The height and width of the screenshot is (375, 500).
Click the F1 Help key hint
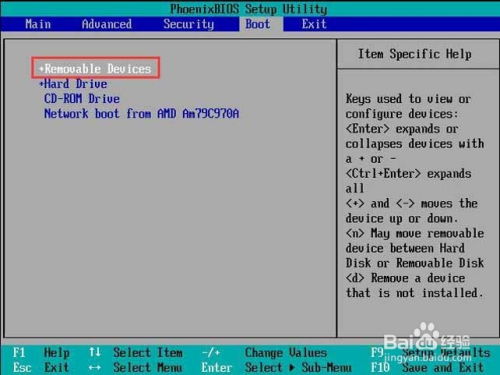coord(41,352)
